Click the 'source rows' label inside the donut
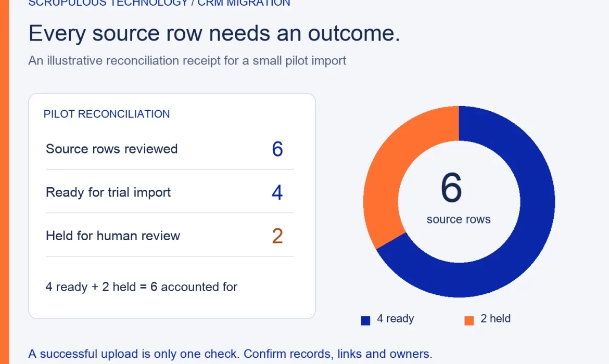This screenshot has width=609, height=364. pyautogui.click(x=459, y=219)
